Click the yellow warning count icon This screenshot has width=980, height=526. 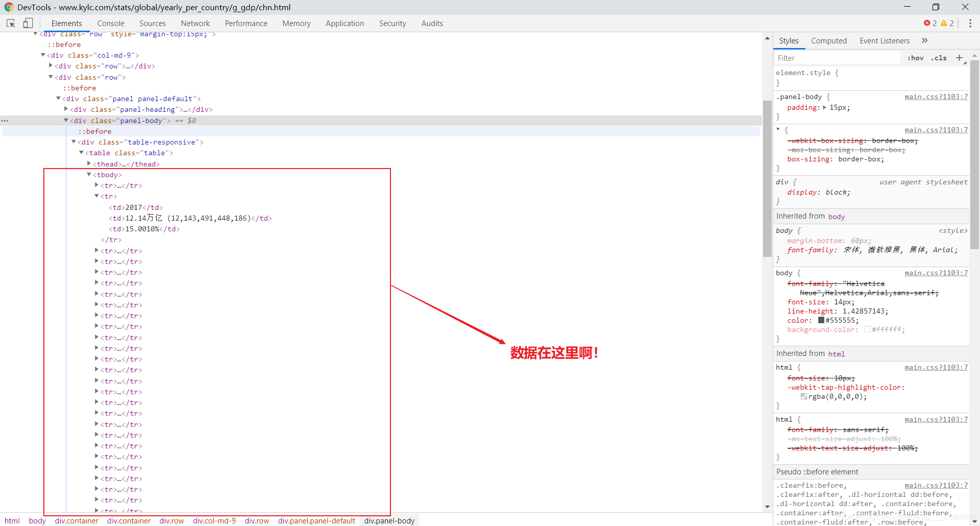(944, 23)
